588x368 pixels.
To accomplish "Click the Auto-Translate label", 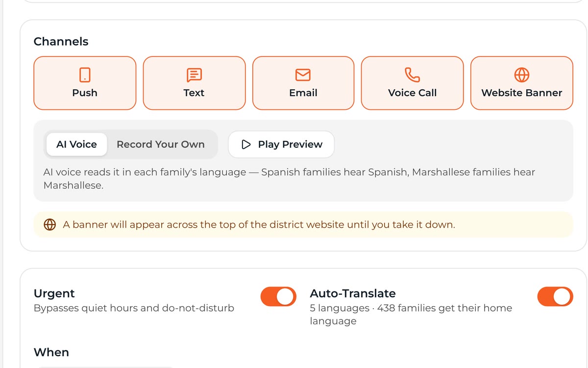I will [x=353, y=293].
